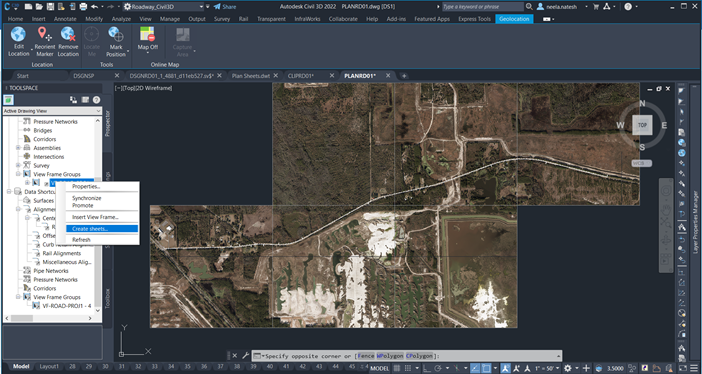Open the Roadway_Civil3D workspace dropdown
The image size is (702, 374).
(164, 7)
